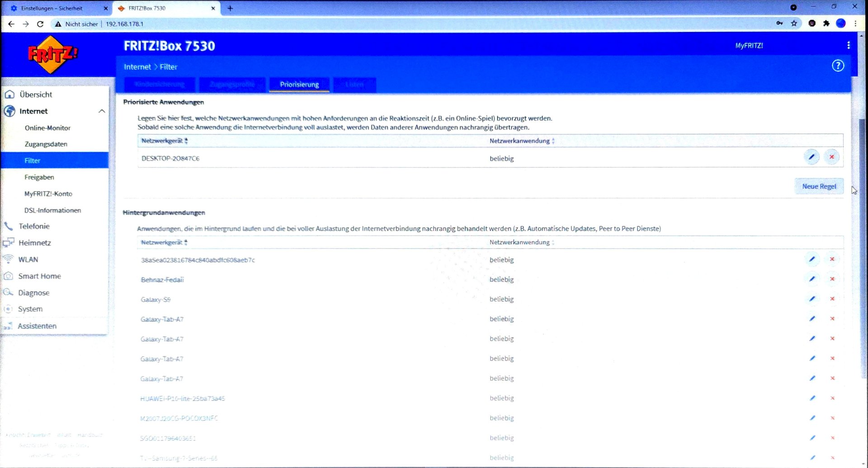The width and height of the screenshot is (868, 468).
Task: Open the MyFRITZ! link in header
Action: click(749, 46)
